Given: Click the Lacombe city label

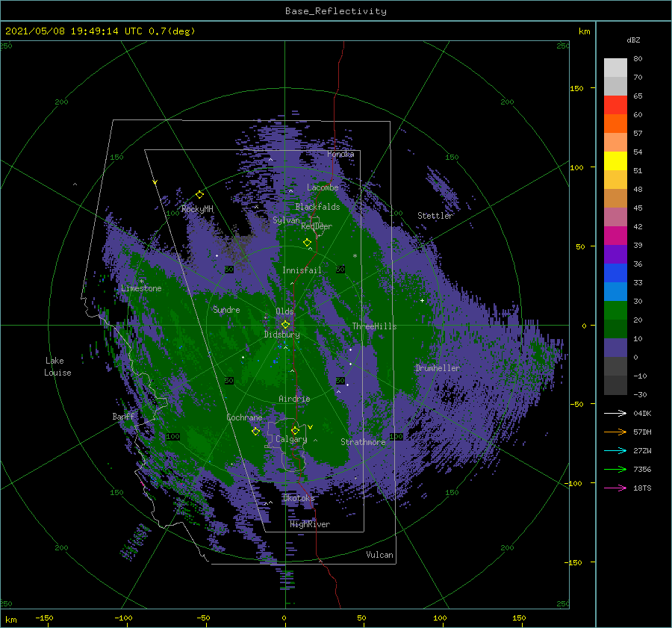Looking at the screenshot, I should (323, 187).
